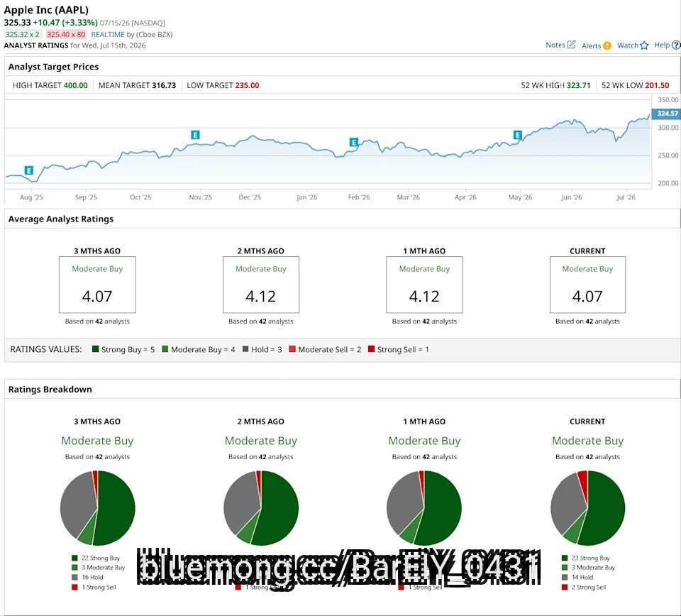Click the +10.47 (+3.33%) price change

pyautogui.click(x=65, y=23)
